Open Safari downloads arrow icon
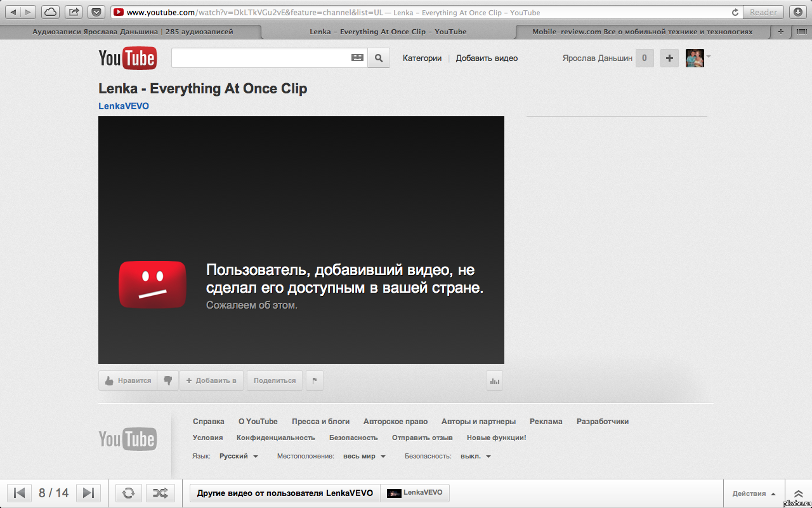This screenshot has width=812, height=508. point(798,12)
